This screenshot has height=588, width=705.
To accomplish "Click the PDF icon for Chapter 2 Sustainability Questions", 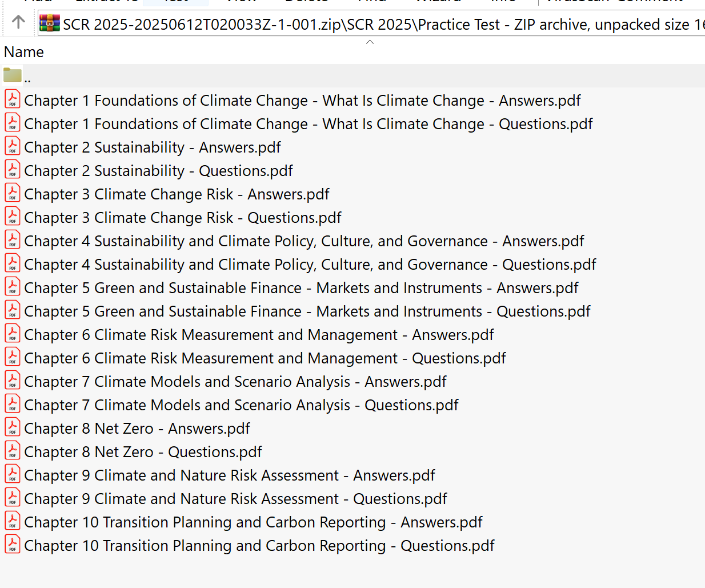I will 13,170.
